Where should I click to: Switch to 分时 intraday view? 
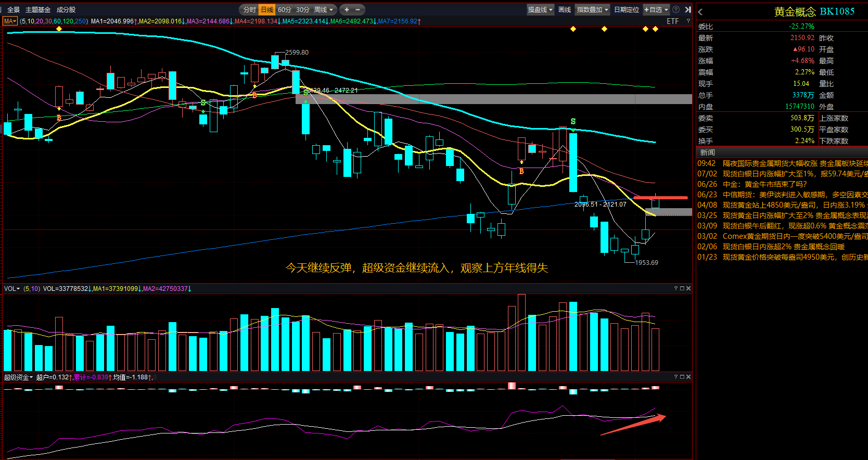point(250,9)
